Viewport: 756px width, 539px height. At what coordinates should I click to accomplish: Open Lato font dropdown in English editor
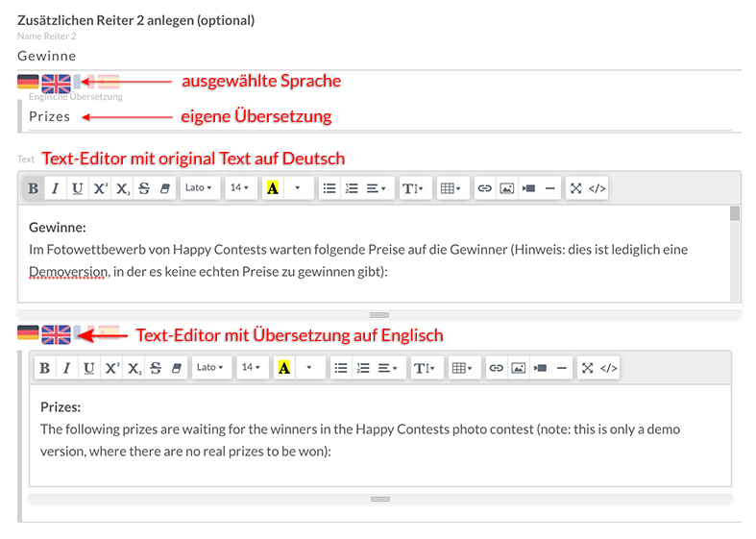[210, 368]
